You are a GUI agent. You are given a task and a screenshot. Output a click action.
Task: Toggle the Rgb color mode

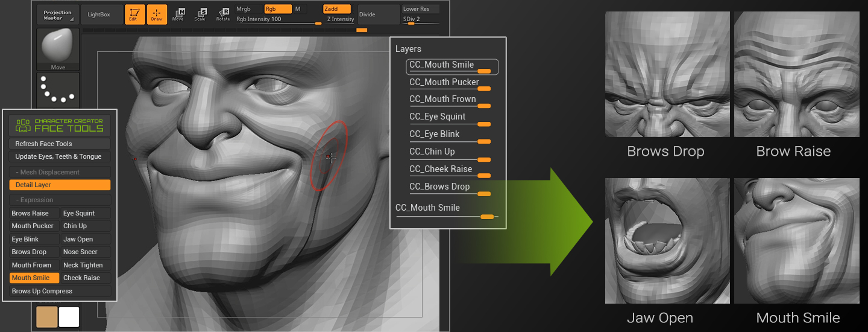tap(277, 9)
